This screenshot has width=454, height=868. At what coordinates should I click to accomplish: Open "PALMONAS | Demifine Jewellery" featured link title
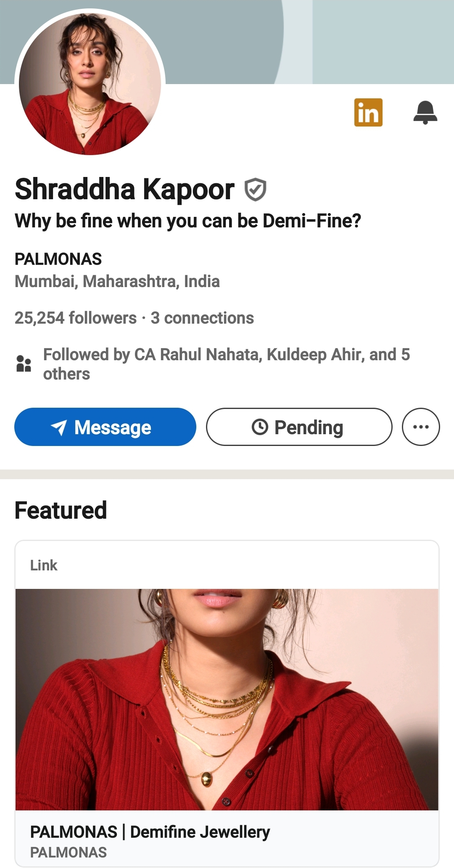(x=150, y=832)
